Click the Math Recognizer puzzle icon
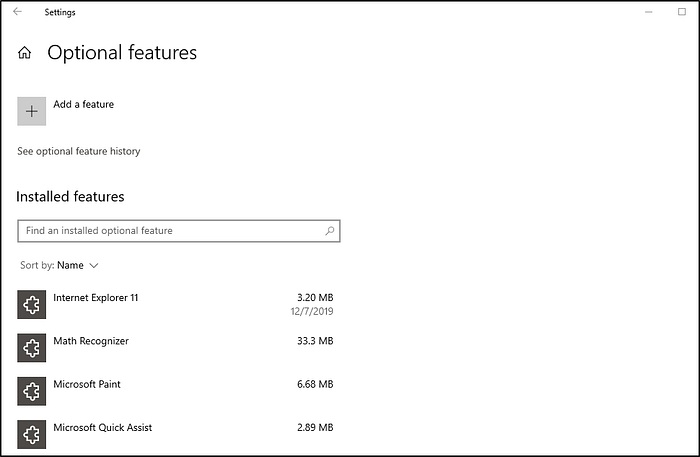Image resolution: width=700 pixels, height=457 pixels. click(32, 348)
